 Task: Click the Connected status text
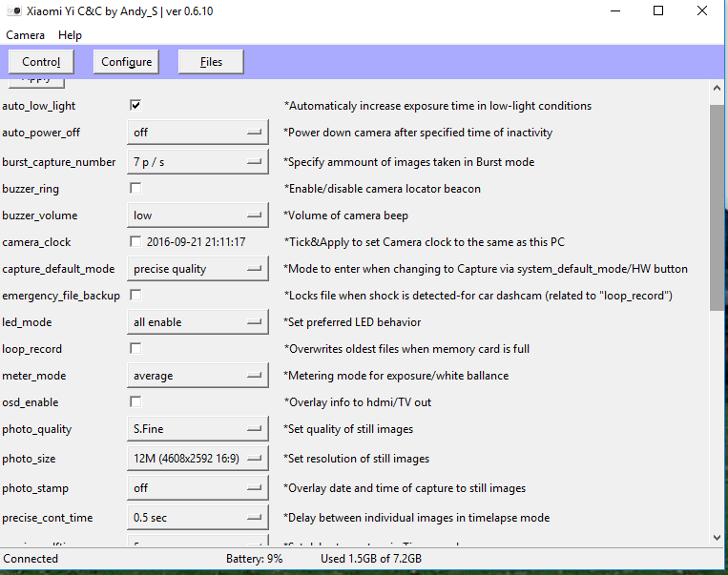coord(31,558)
